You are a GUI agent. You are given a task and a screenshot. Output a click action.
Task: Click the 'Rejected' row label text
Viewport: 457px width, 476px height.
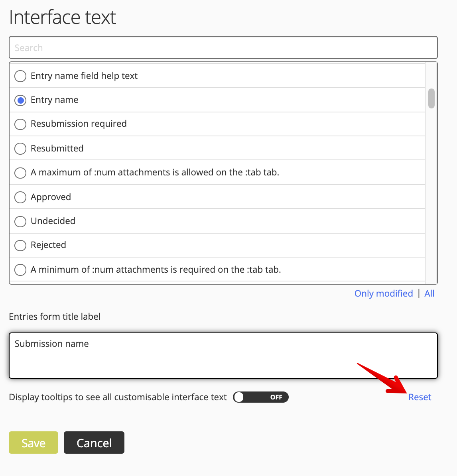coord(48,245)
